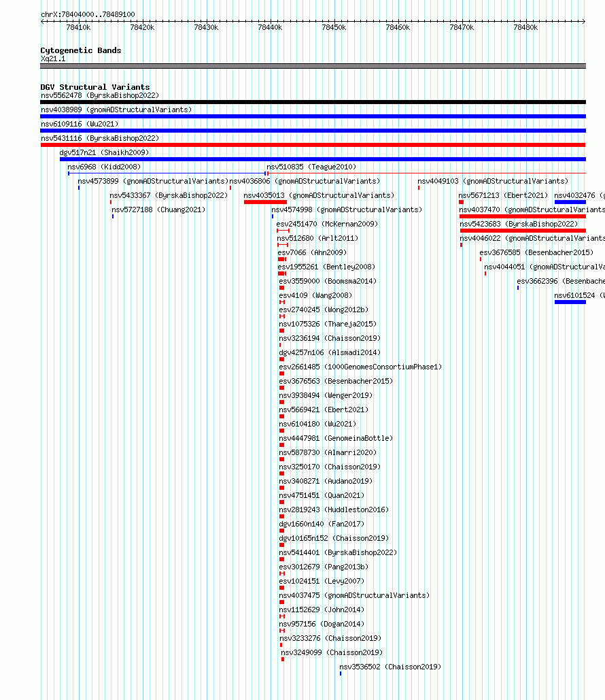Open nsv4037470 gnomAD variant label
The width and height of the screenshot is (605, 700).
532,210
